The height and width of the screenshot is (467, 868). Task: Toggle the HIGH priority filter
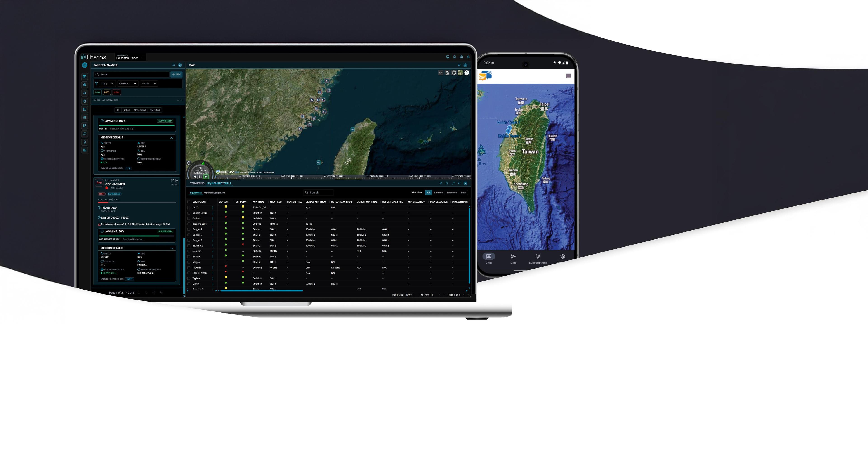pyautogui.click(x=117, y=92)
